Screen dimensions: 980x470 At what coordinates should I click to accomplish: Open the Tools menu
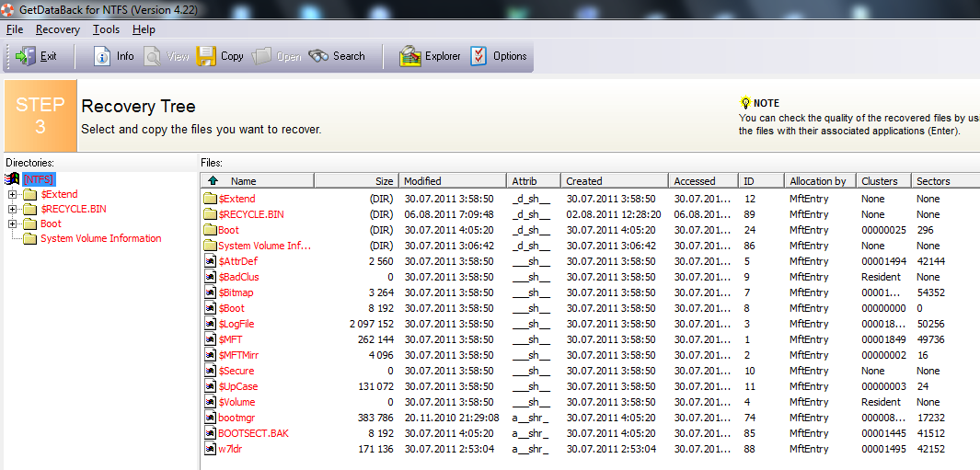(106, 29)
